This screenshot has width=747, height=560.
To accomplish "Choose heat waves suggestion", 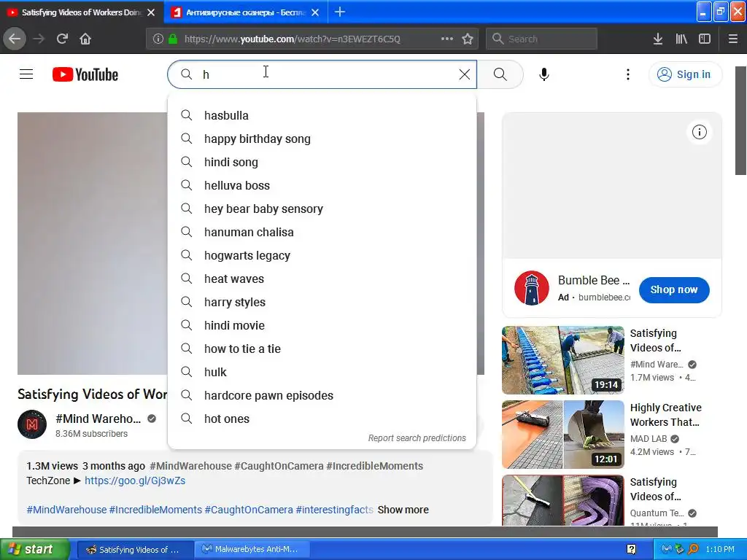I will click(322, 279).
